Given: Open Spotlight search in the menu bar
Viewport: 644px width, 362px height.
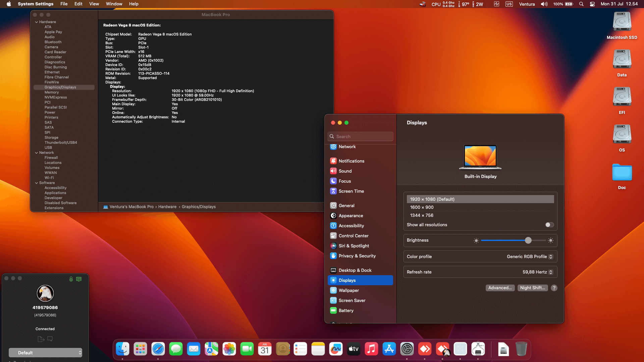Looking at the screenshot, I should [x=581, y=4].
